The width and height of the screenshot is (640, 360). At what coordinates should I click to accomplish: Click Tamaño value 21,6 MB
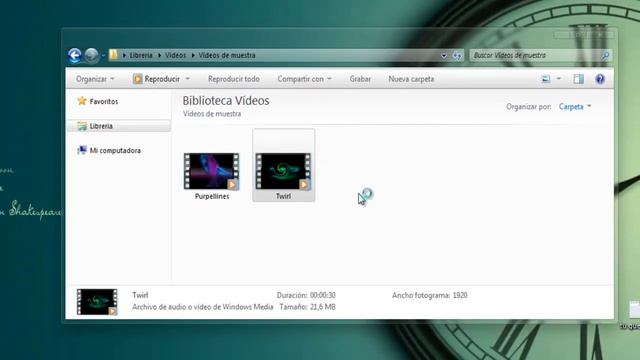(x=322, y=307)
